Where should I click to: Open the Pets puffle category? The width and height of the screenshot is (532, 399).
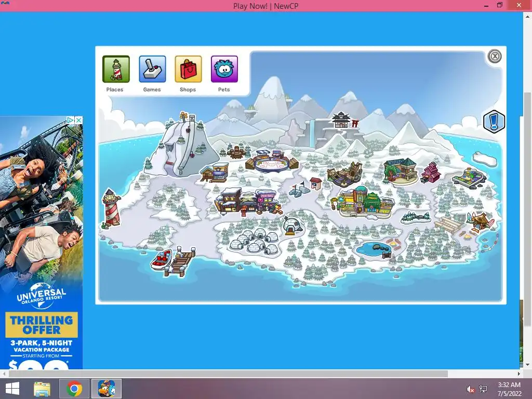click(224, 69)
